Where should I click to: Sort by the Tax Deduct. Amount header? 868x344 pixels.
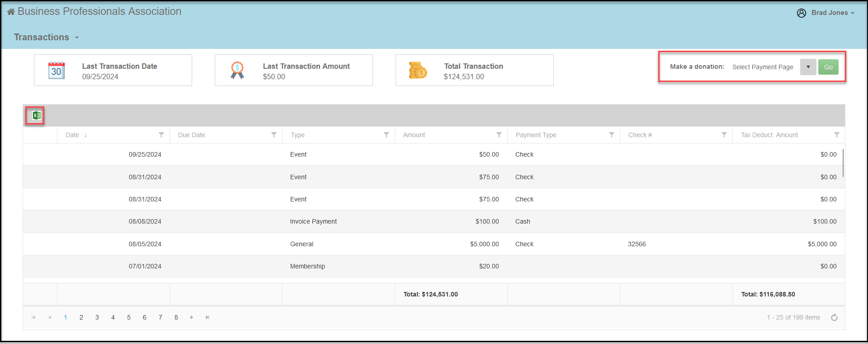click(769, 135)
